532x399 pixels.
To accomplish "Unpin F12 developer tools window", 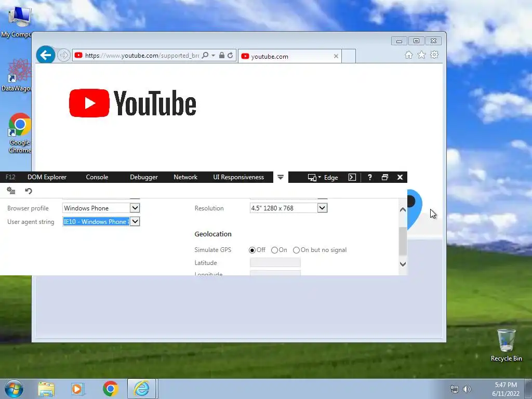I will coord(385,177).
